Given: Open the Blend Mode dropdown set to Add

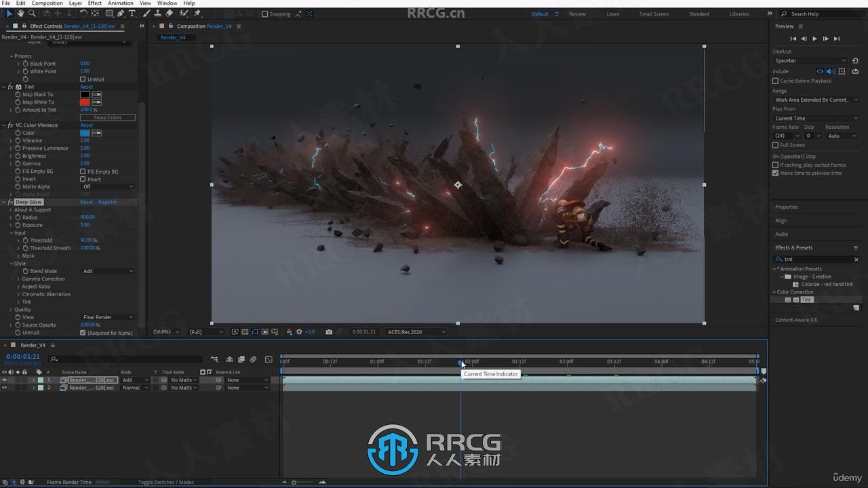Looking at the screenshot, I should (108, 271).
